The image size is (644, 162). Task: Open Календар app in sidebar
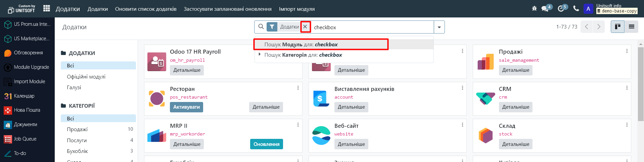(x=24, y=96)
